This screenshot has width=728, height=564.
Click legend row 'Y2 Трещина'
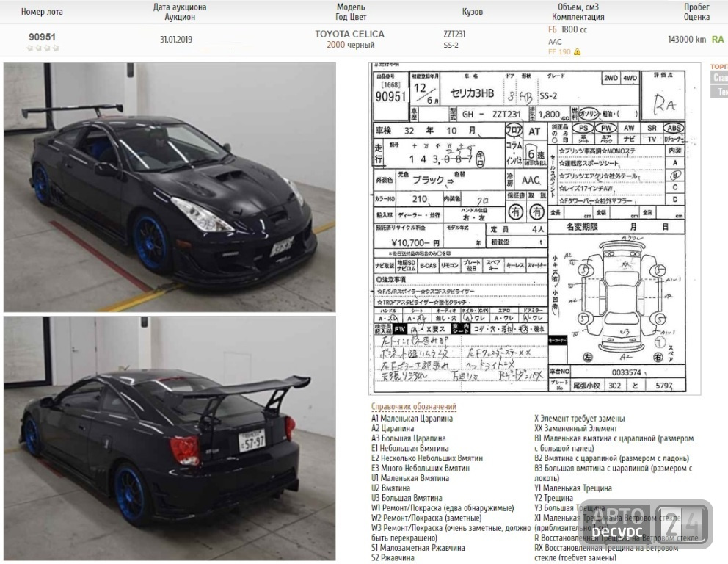click(x=553, y=498)
